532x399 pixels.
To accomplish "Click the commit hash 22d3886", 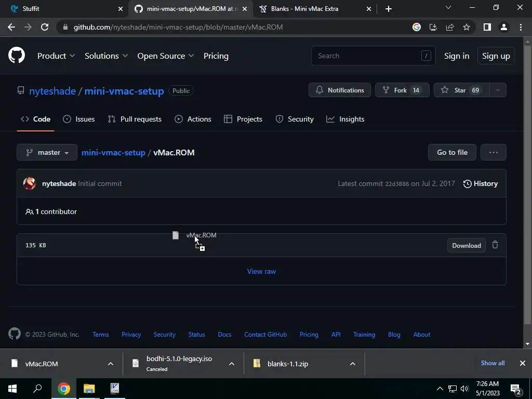I will [x=396, y=184].
